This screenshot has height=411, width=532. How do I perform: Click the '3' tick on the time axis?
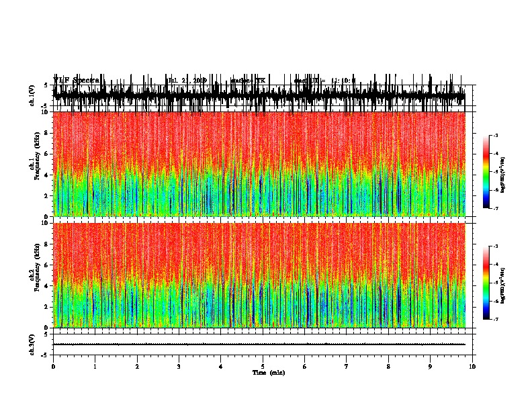coord(179,367)
